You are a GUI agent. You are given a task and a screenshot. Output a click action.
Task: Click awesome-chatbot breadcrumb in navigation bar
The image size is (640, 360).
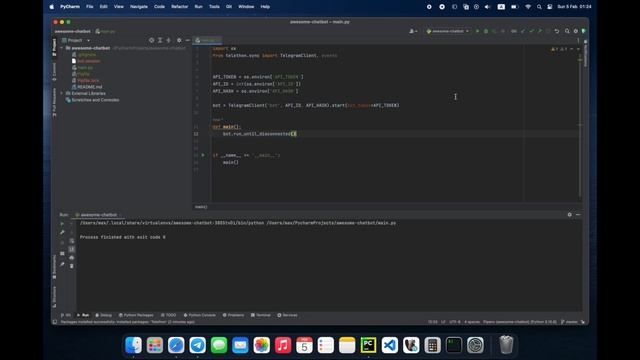click(73, 31)
